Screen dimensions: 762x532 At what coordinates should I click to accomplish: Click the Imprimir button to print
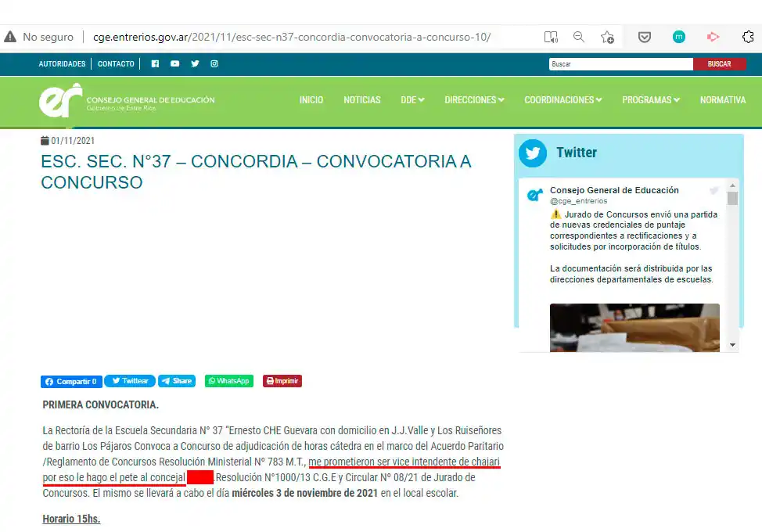click(x=282, y=381)
